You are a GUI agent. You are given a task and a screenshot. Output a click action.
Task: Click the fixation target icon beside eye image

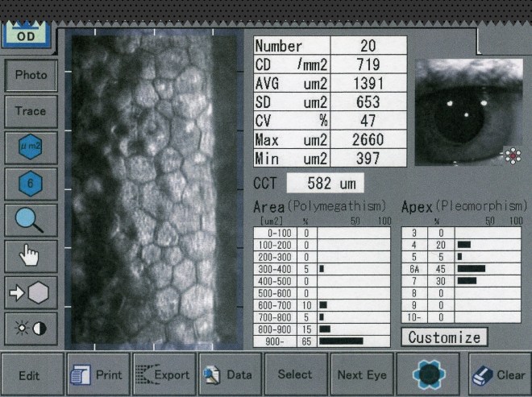pyautogui.click(x=512, y=155)
